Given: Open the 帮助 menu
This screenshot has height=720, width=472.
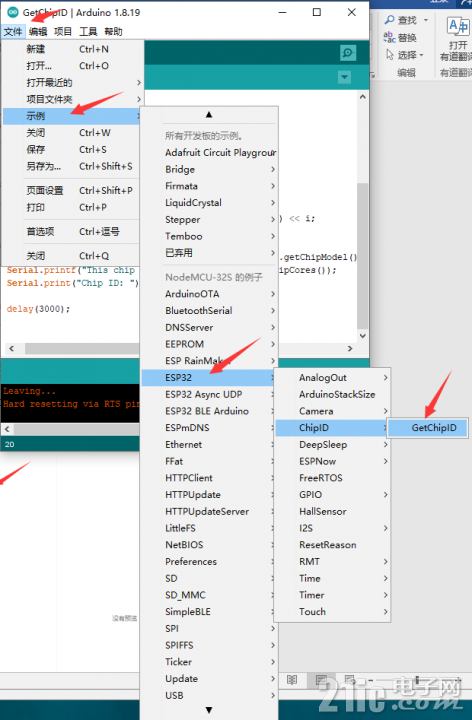Looking at the screenshot, I should (x=113, y=31).
